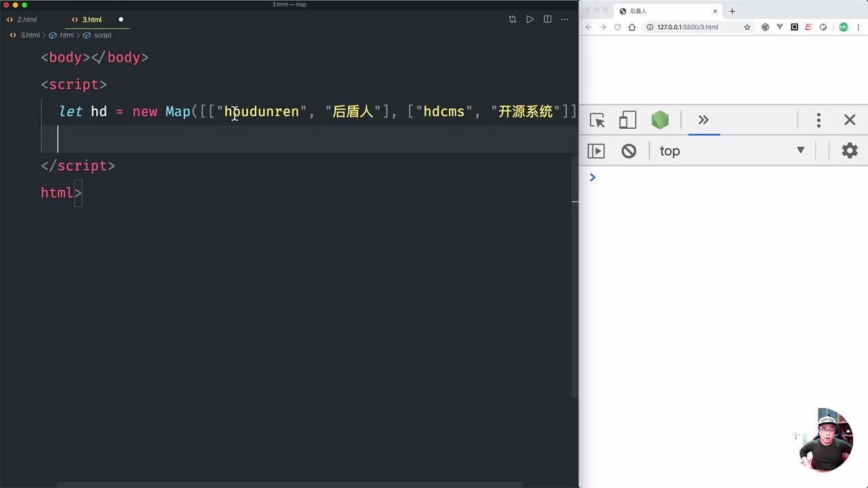Image resolution: width=868 pixels, height=488 pixels.
Task: Split the editor with the split icon
Action: coord(548,20)
